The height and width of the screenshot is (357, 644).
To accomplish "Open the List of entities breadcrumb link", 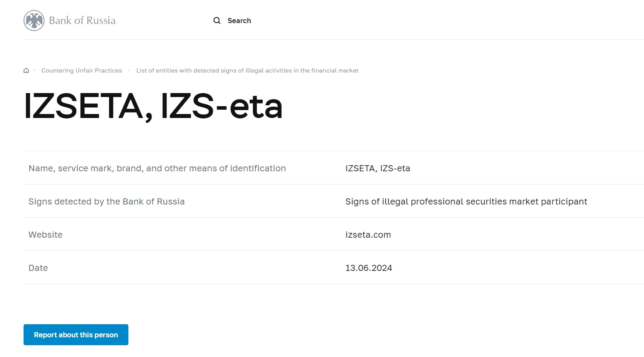I will [x=247, y=70].
